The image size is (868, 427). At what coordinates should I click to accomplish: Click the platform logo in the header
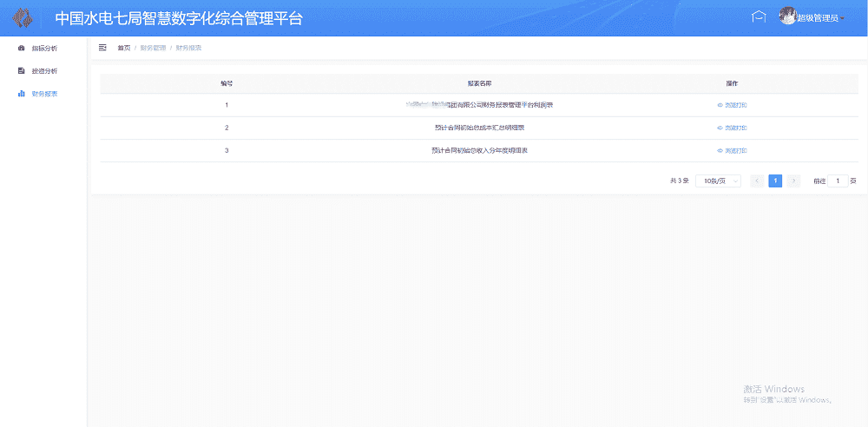[23, 18]
